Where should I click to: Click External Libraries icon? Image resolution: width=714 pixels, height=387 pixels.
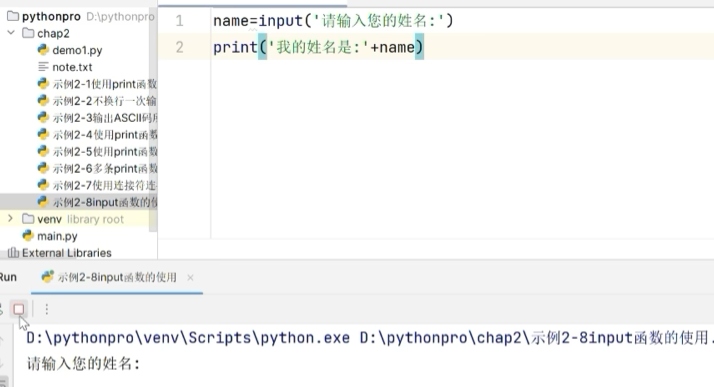click(x=13, y=253)
